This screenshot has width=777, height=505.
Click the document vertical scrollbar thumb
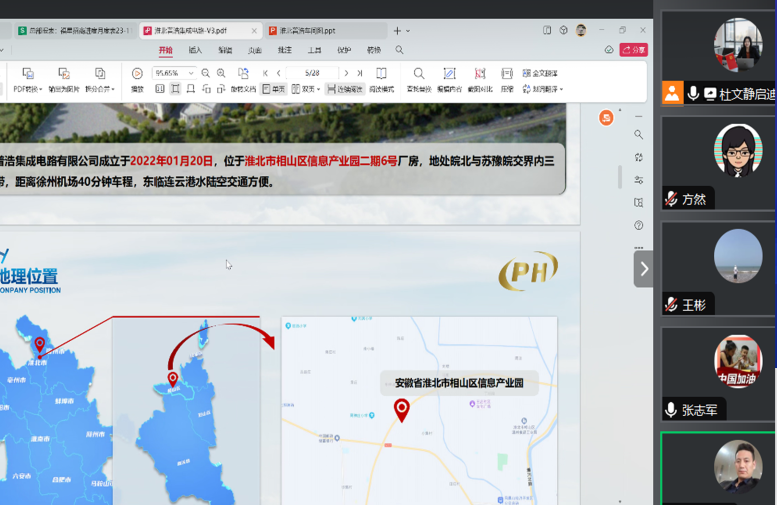[x=620, y=177]
